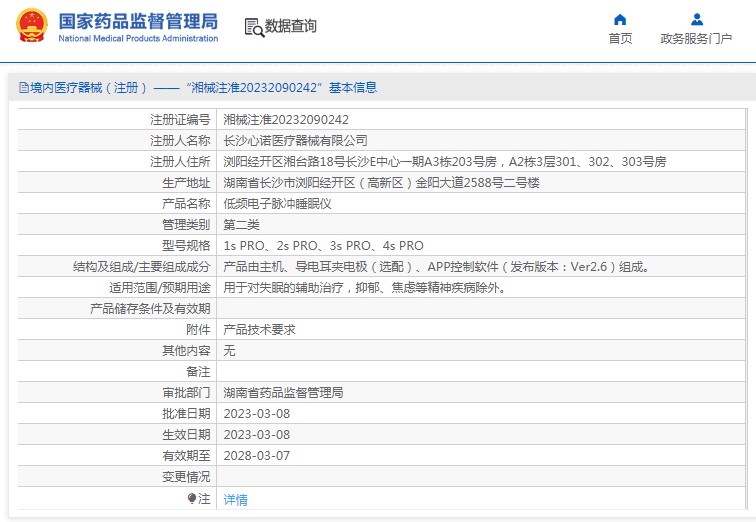Click the 境内医疗器械（注册）heading text
756x522 pixels.
pyautogui.click(x=88, y=88)
